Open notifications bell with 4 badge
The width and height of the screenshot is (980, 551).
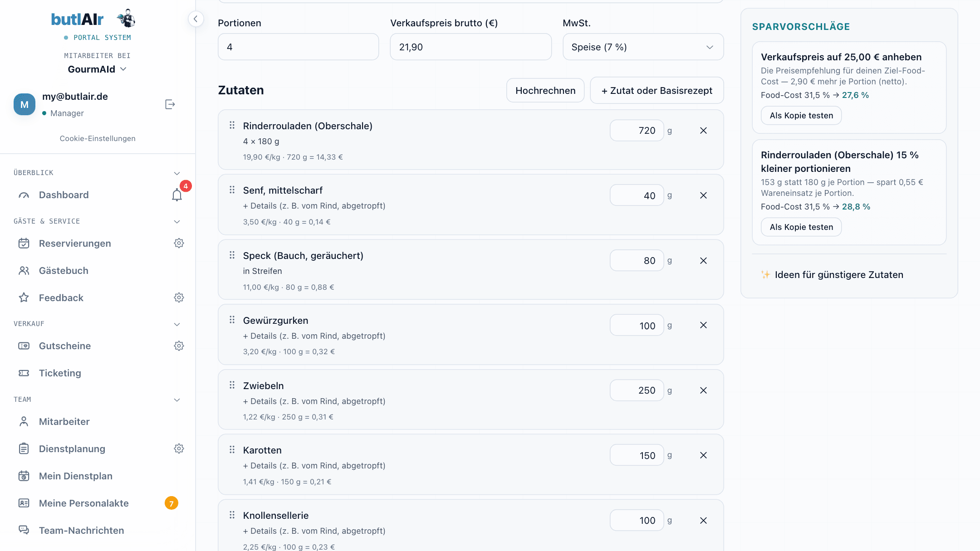177,195
